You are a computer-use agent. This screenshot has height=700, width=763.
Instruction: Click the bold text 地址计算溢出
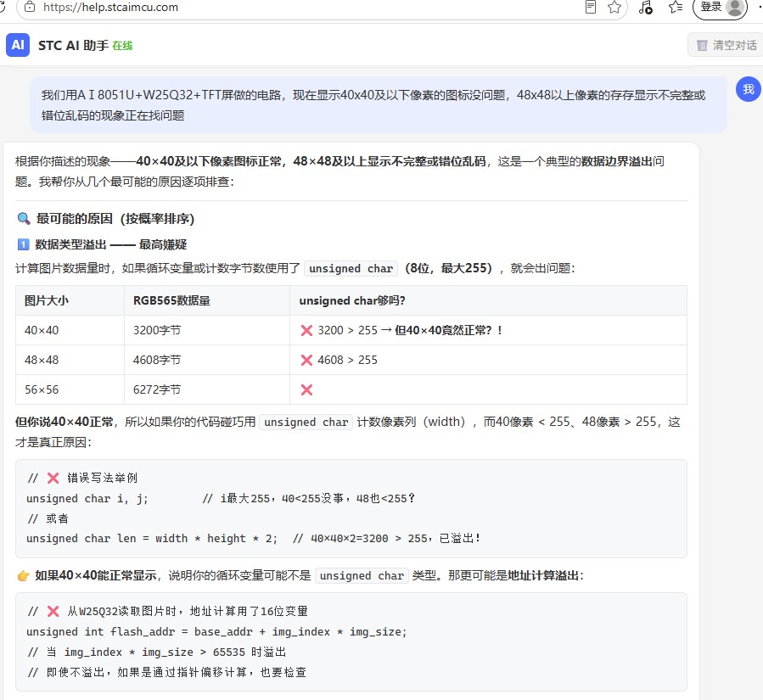click(x=543, y=575)
